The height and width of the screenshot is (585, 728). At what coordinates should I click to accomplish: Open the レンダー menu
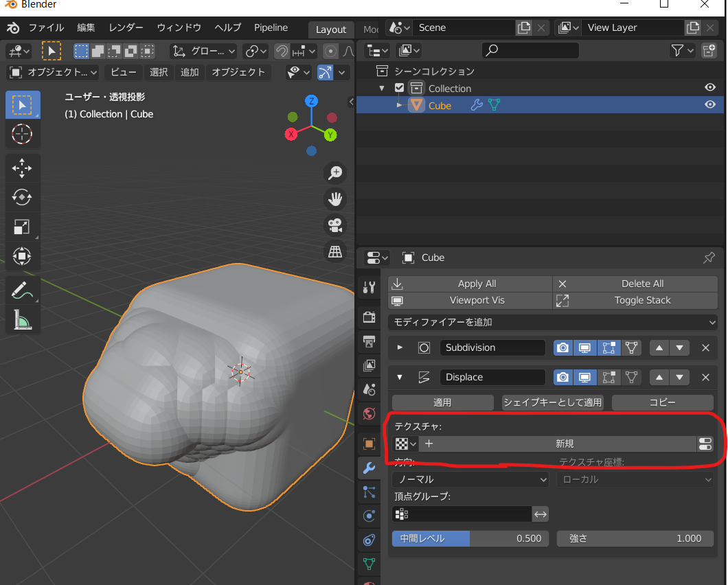tap(126, 28)
